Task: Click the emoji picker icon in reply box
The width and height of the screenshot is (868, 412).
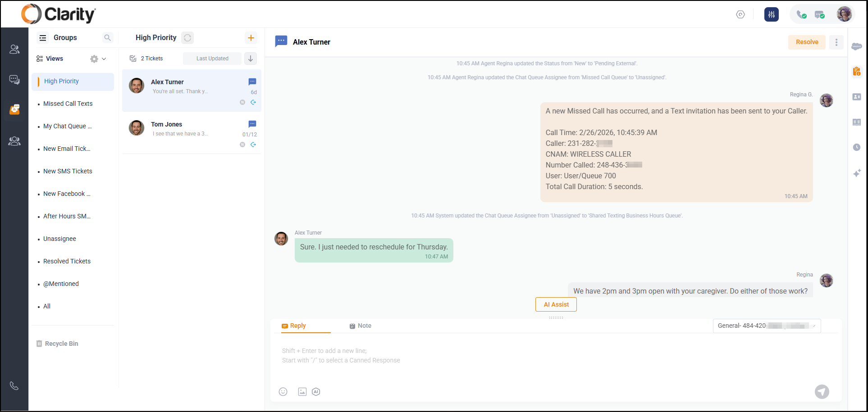Action: click(283, 392)
